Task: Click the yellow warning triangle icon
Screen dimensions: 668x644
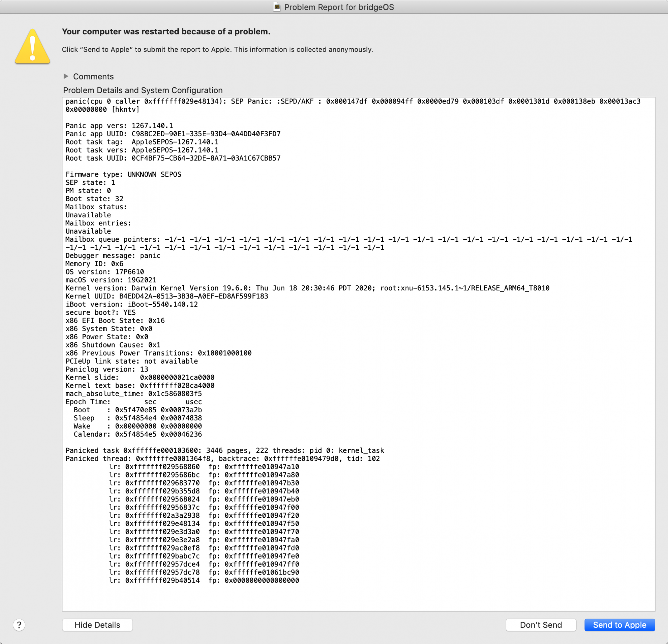Action: [32, 46]
